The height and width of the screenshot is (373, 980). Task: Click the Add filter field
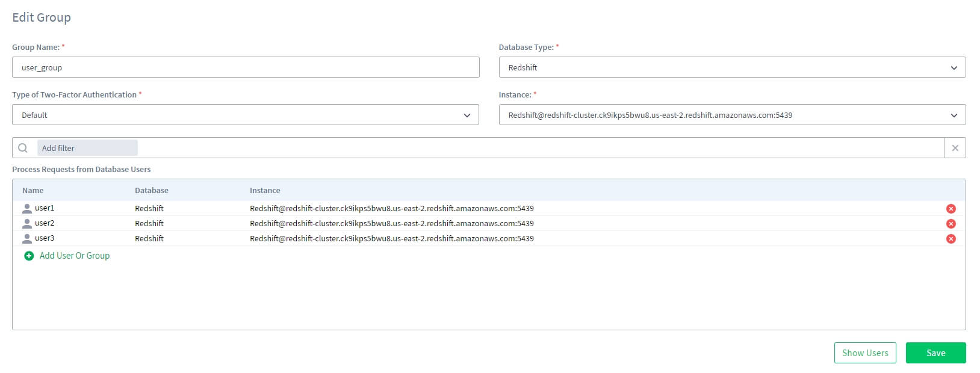(87, 148)
